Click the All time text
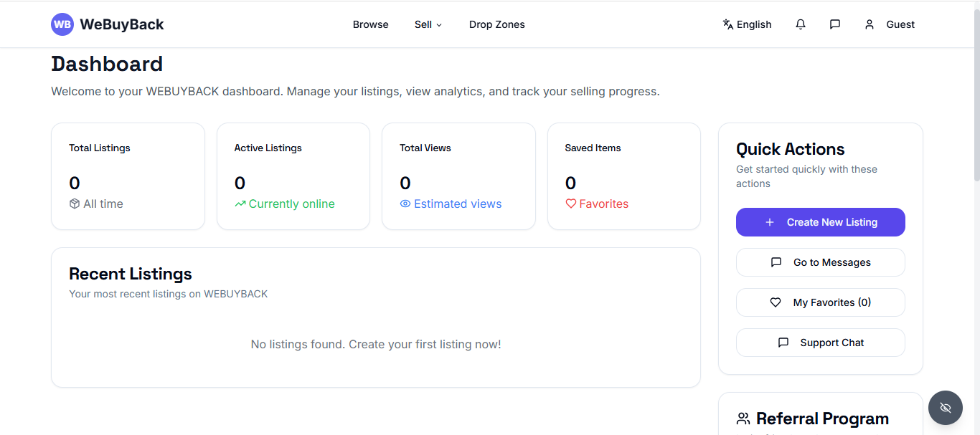980x435 pixels. pos(103,204)
